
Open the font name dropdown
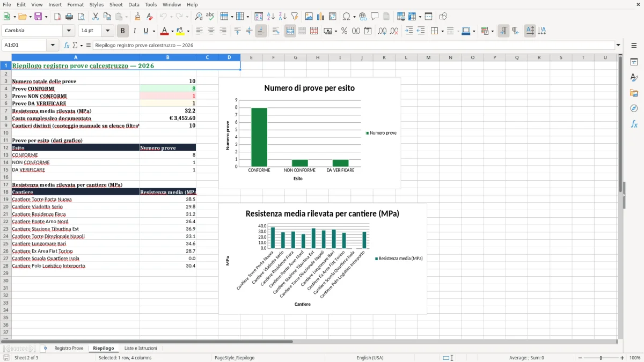(x=68, y=31)
